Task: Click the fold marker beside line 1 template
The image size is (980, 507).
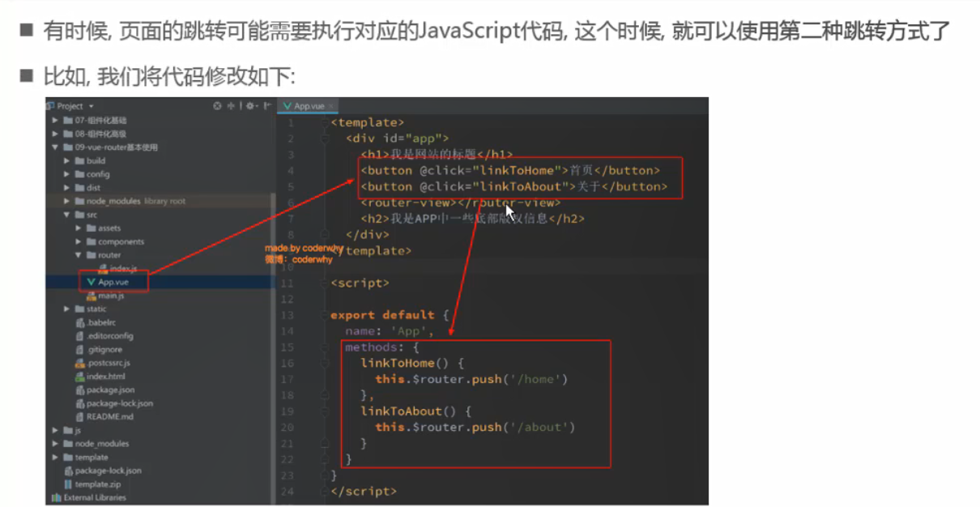Action: coord(324,123)
